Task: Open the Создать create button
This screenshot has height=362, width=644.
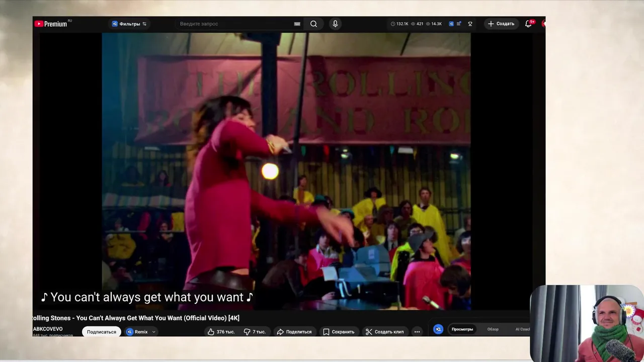Action: pos(501,24)
